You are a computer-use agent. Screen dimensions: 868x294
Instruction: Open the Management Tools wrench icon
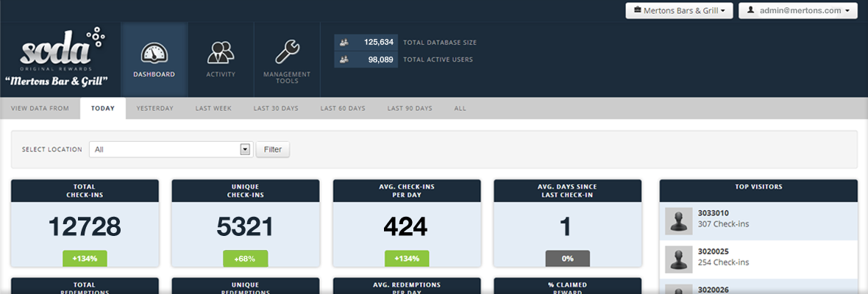(287, 53)
